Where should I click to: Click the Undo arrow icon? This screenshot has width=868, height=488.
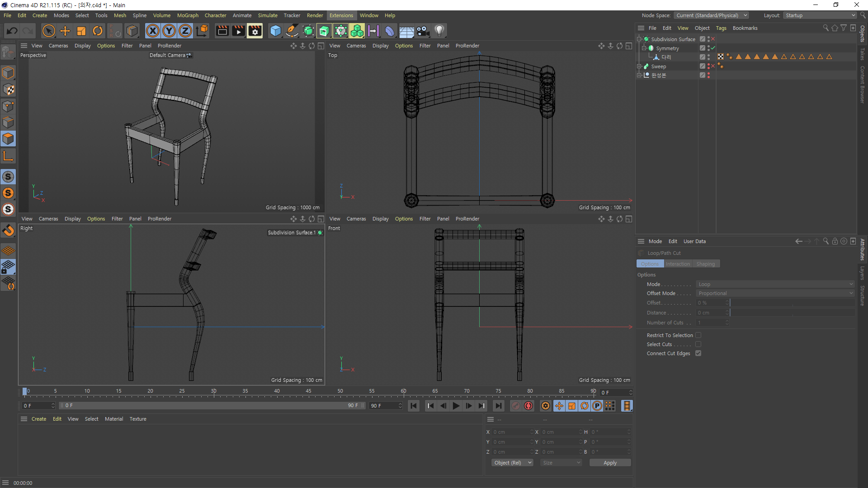click(12, 31)
